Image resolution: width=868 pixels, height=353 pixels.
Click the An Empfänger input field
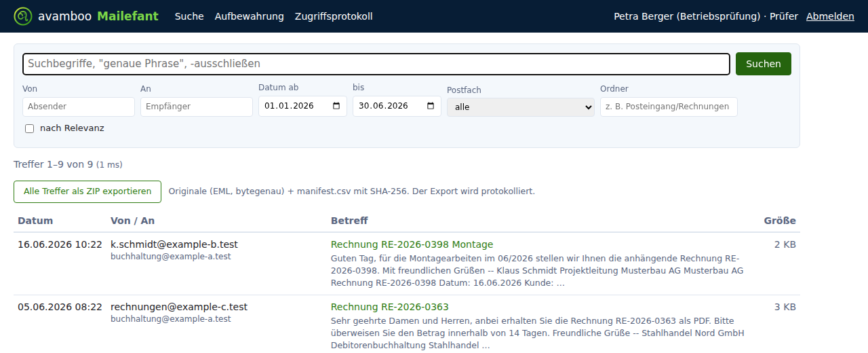[197, 107]
